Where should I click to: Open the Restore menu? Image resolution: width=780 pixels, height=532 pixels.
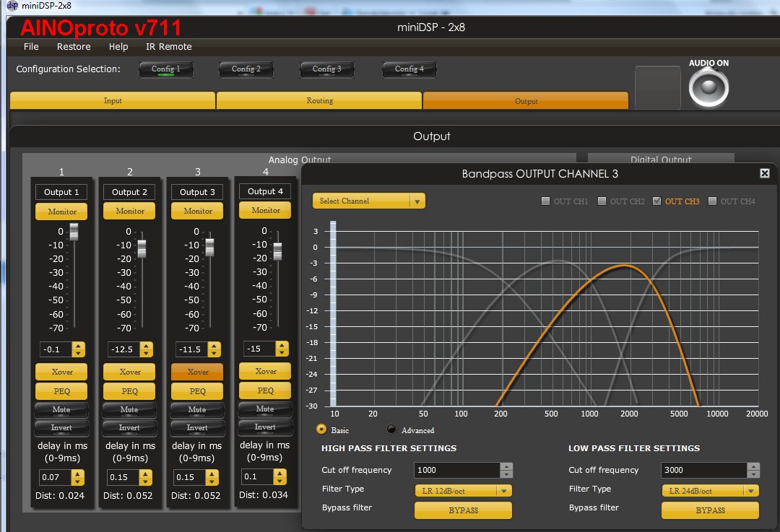[x=74, y=46]
